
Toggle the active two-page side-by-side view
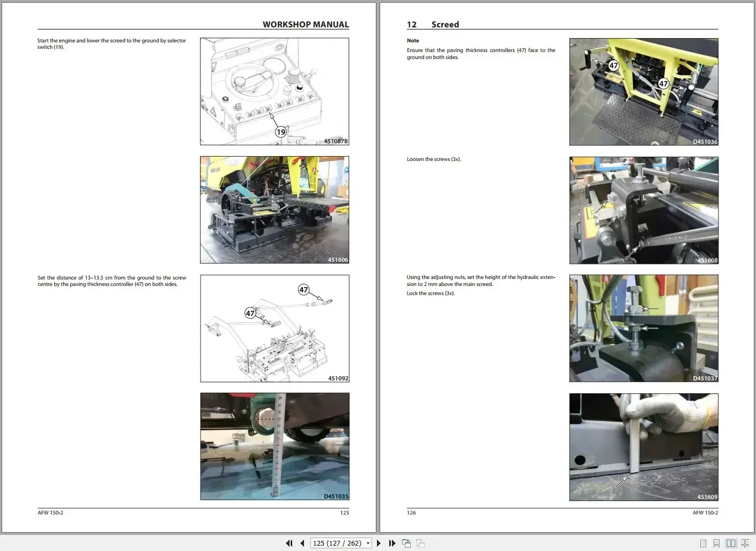pyautogui.click(x=732, y=543)
